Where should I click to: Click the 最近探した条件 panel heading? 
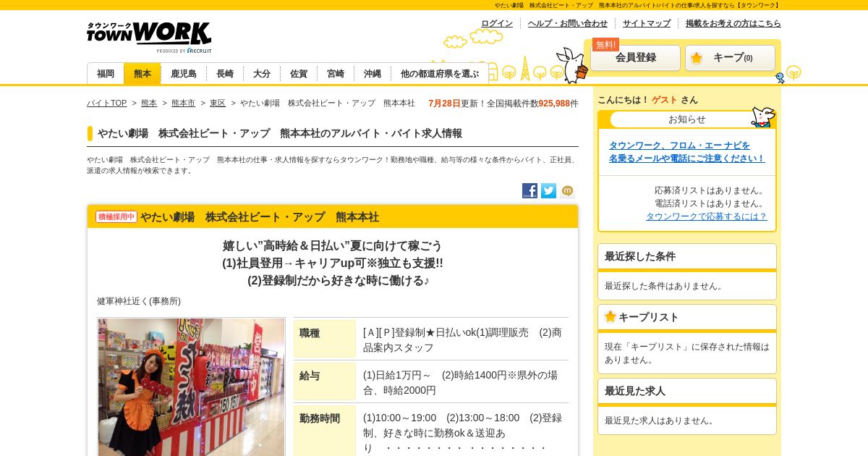687,256
